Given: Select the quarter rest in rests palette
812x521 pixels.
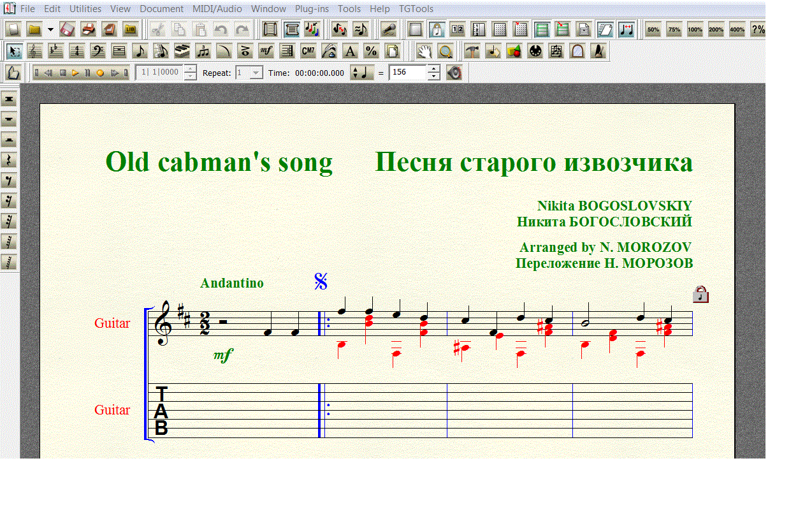Looking at the screenshot, I should pos(10,160).
